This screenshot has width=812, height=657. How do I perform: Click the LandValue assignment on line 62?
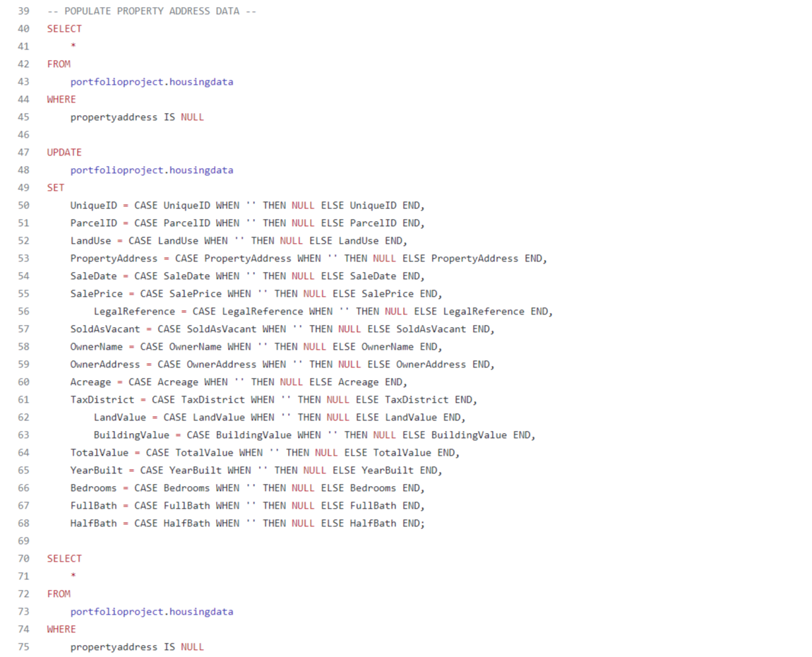click(280, 417)
